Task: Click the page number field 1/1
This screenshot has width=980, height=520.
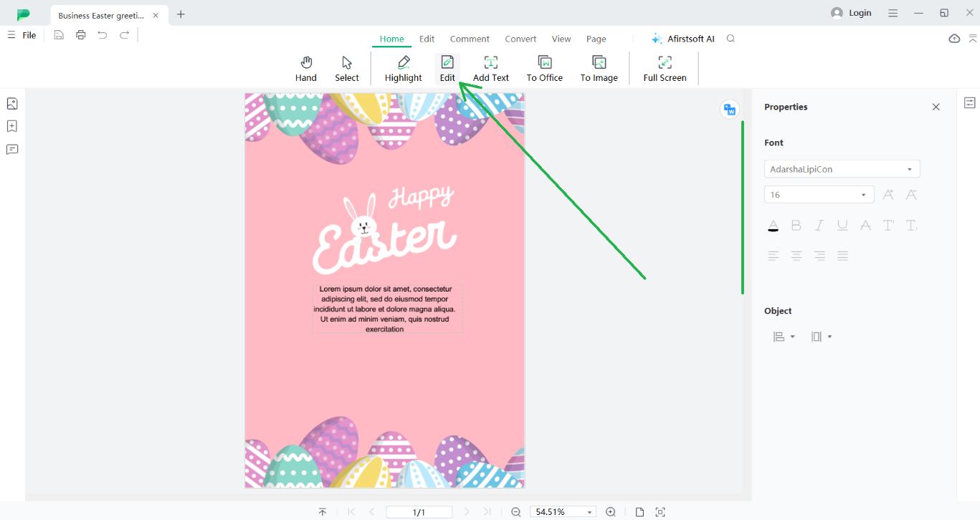Action: [x=419, y=511]
